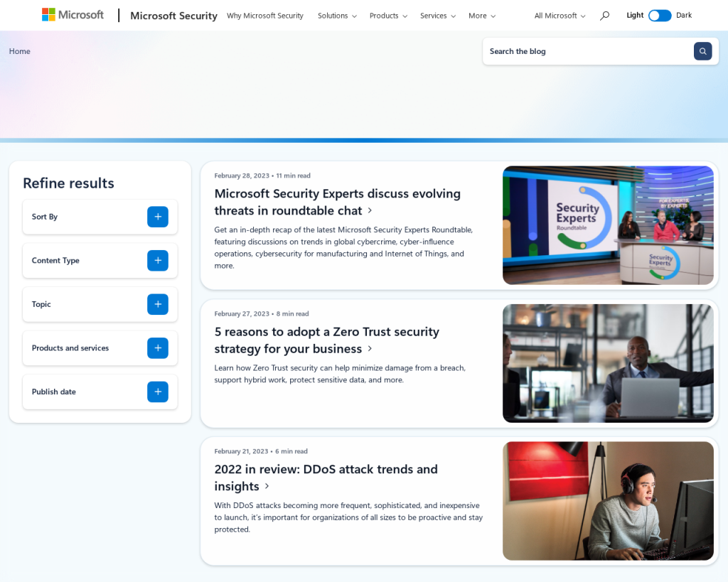Image resolution: width=728 pixels, height=582 pixels.
Task: Focus the Search the blog field
Action: tap(588, 51)
